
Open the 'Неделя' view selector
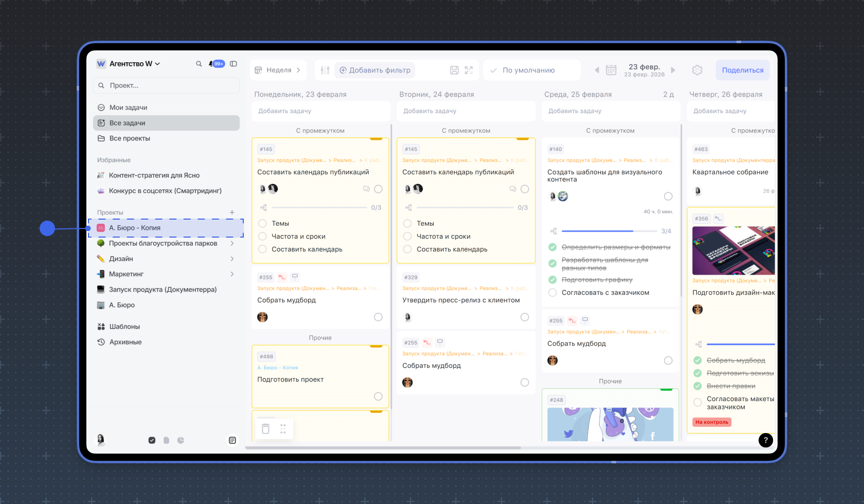(278, 70)
